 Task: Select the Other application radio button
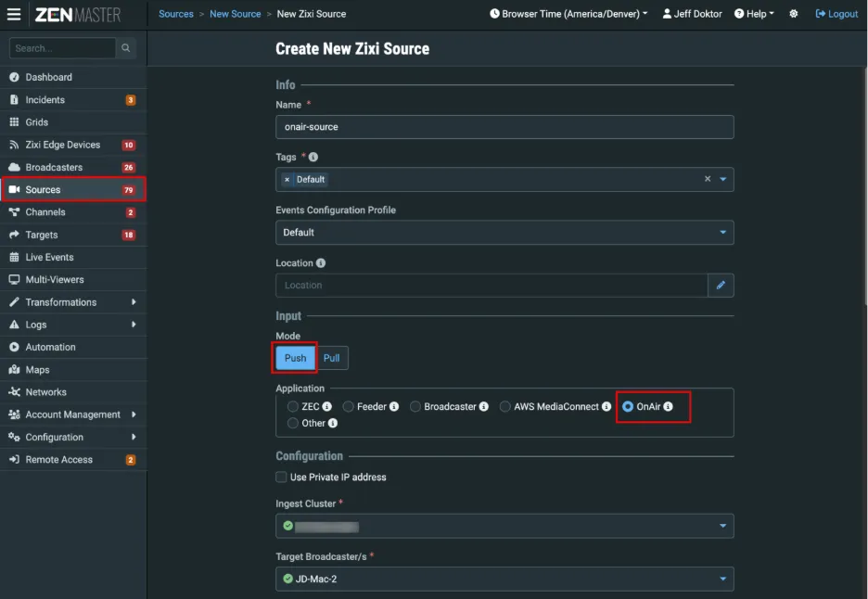293,423
